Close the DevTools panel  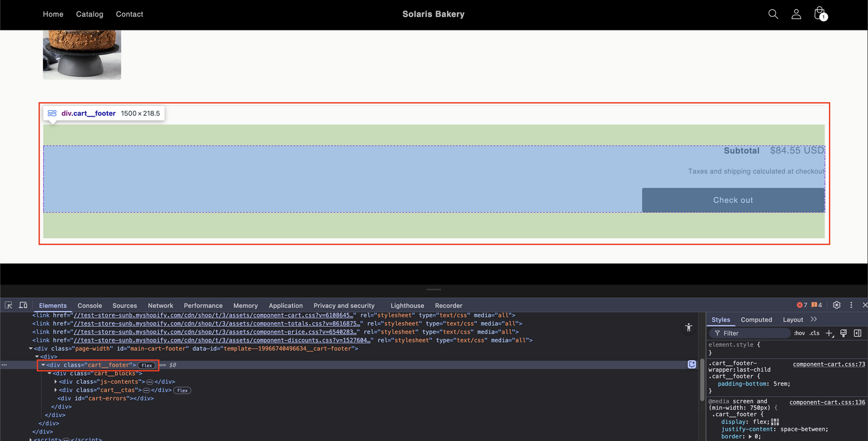[x=865, y=305]
